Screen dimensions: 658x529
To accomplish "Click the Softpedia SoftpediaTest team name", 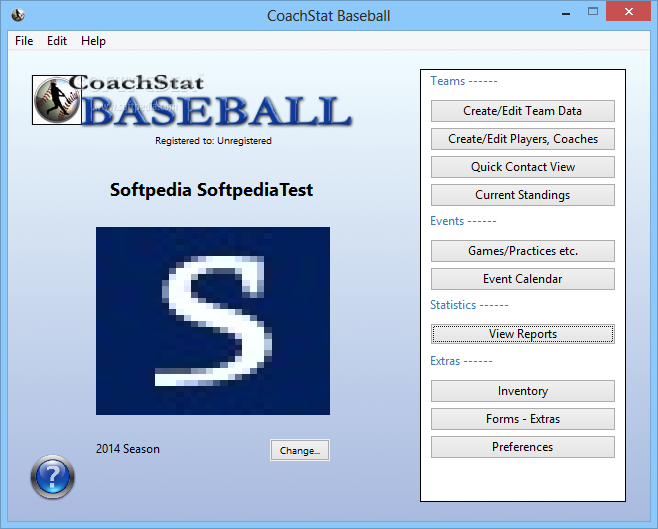I will (x=212, y=190).
